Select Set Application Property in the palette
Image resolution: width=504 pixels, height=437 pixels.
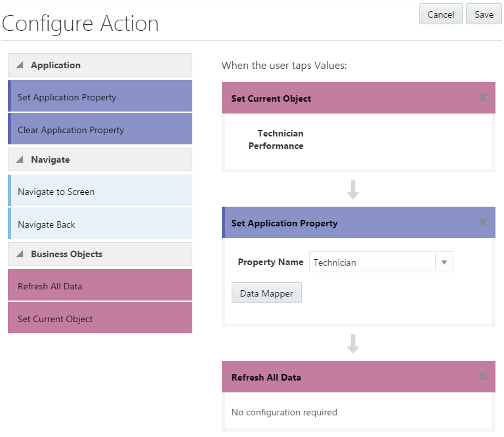click(100, 97)
